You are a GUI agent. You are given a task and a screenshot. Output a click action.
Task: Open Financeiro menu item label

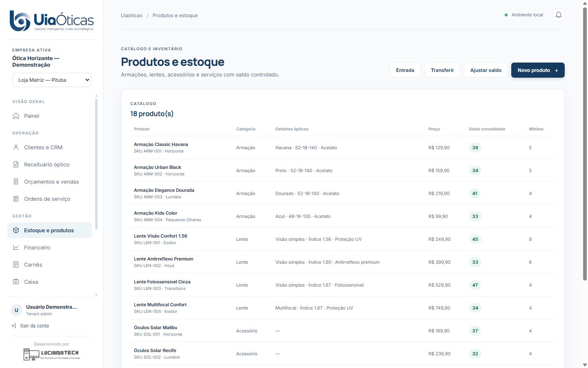(37, 247)
